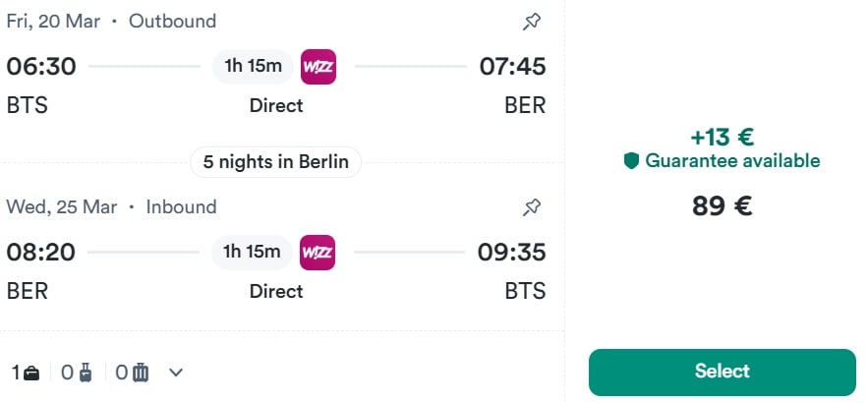Image resolution: width=868 pixels, height=403 pixels.
Task: Click the personal item bag icon
Action: point(32,373)
